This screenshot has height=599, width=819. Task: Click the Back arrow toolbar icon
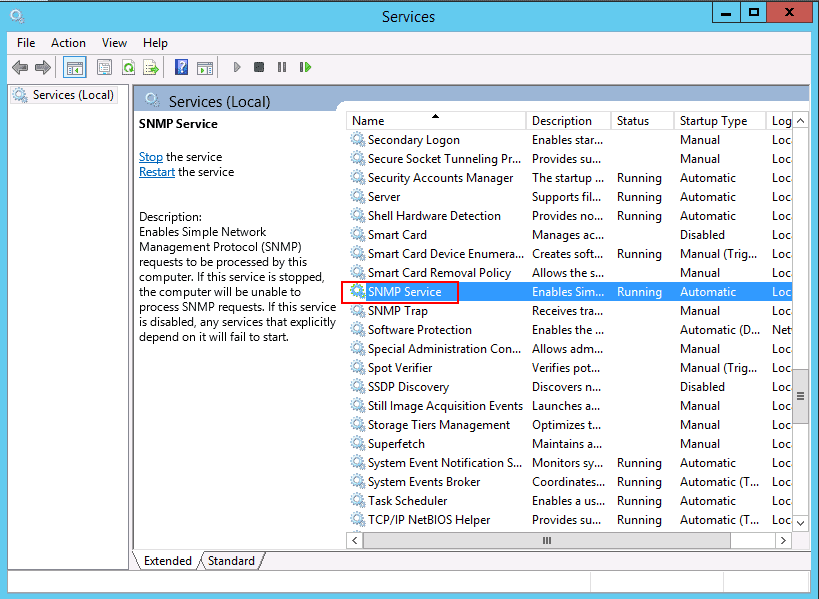[20, 67]
